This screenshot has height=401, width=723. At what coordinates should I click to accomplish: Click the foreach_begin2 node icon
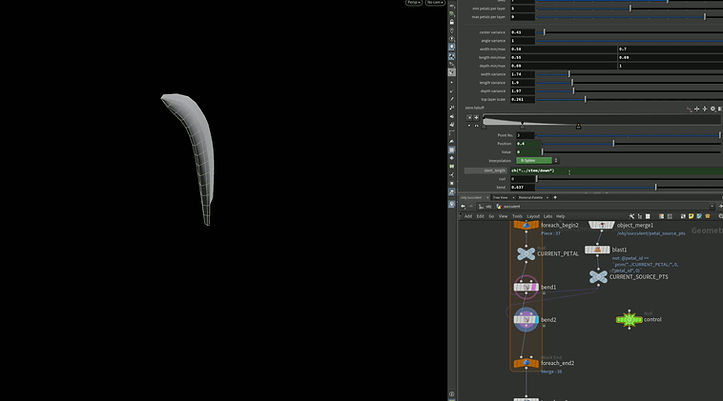coord(526,225)
